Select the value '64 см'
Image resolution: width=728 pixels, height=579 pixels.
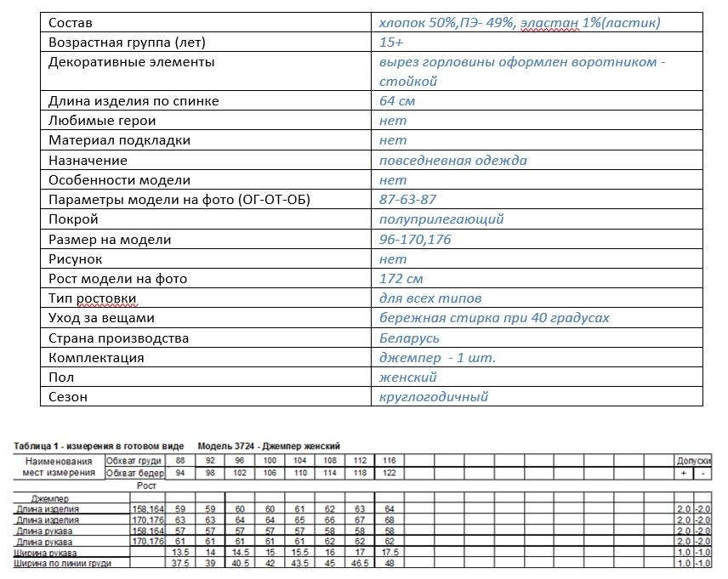pyautogui.click(x=397, y=101)
